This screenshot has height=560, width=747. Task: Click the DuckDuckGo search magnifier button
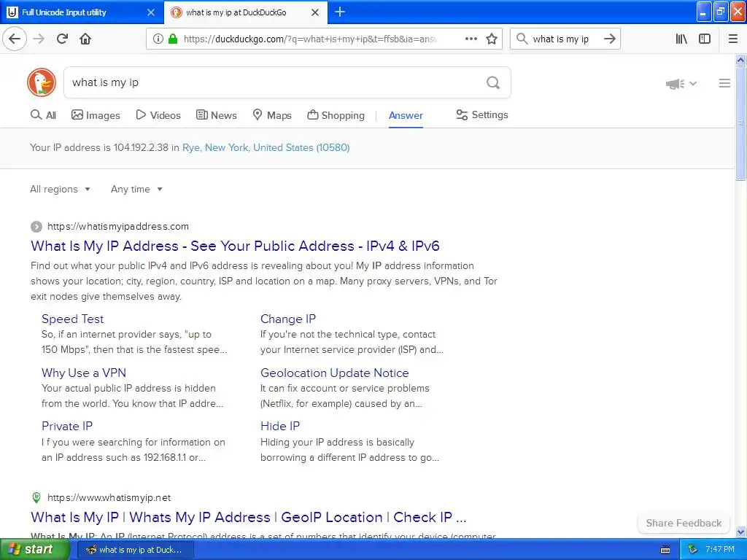pyautogui.click(x=493, y=83)
